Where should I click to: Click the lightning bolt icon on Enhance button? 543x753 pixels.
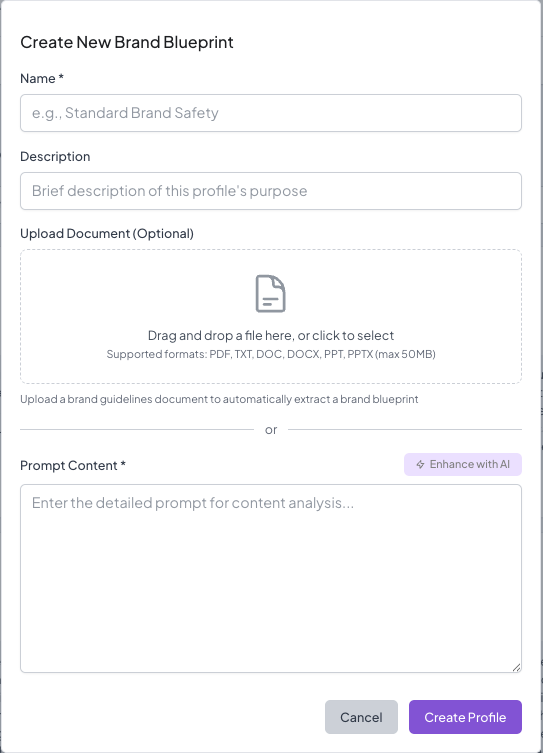click(x=420, y=464)
